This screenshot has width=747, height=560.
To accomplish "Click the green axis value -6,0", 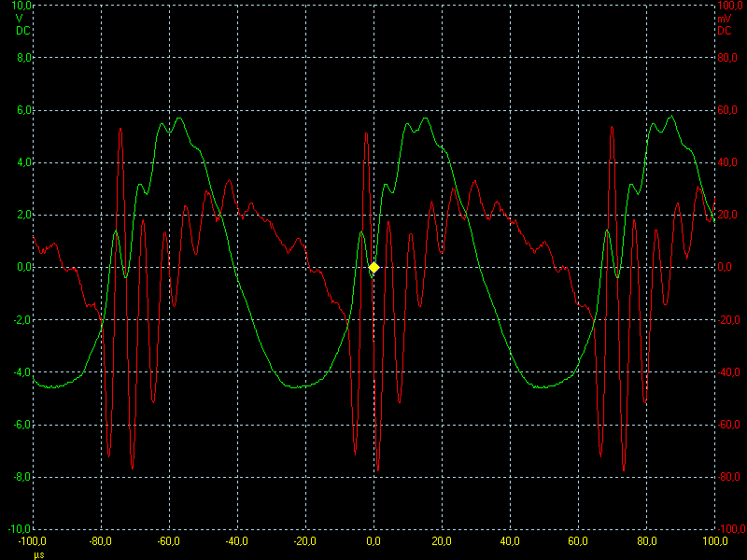I will [22, 425].
